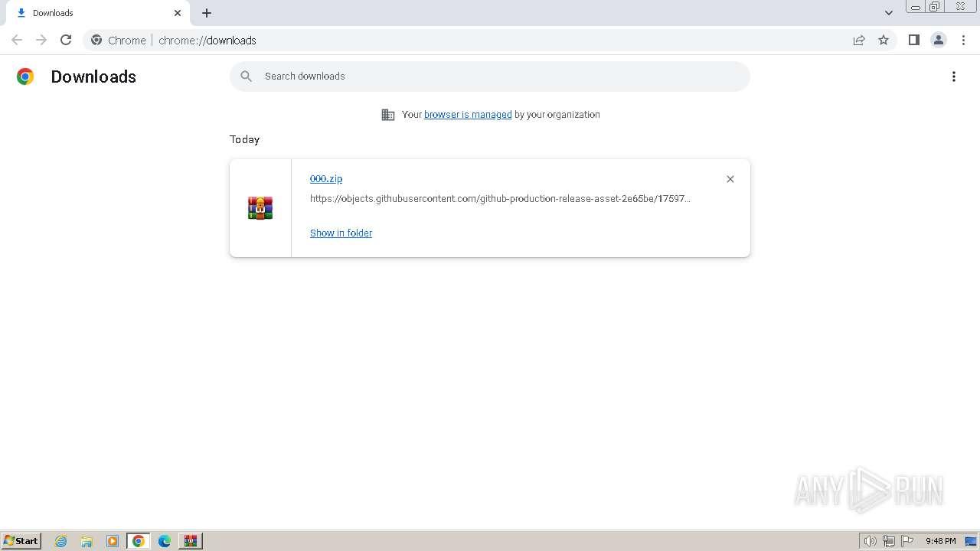Image resolution: width=980 pixels, height=551 pixels.
Task: Open the Downloads page more-actions menu
Action: pyautogui.click(x=954, y=77)
